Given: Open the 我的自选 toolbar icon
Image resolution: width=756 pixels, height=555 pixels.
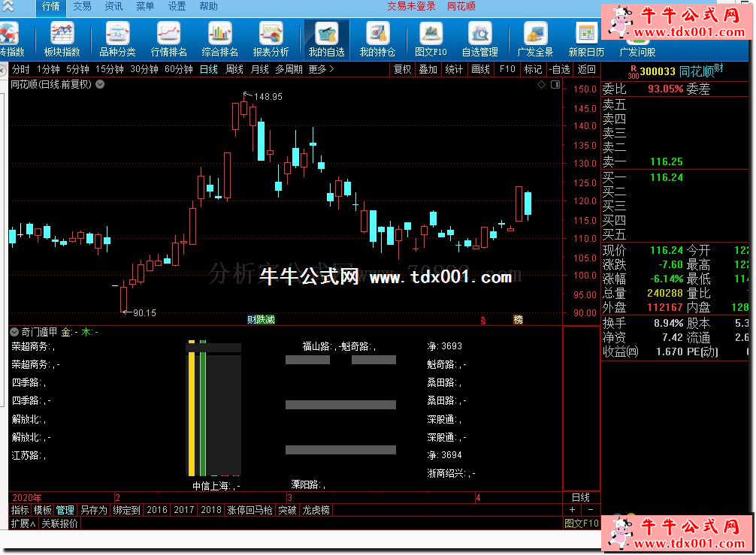Looking at the screenshot, I should click(326, 40).
